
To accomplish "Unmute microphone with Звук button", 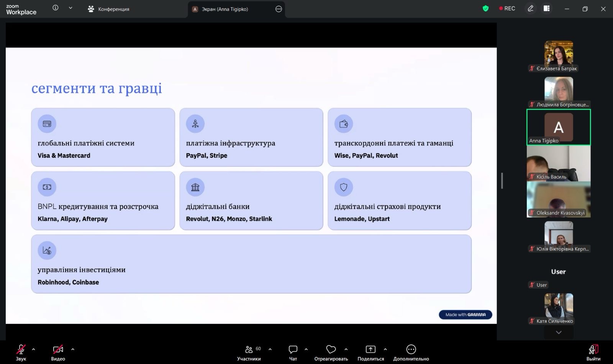I will [x=21, y=353].
